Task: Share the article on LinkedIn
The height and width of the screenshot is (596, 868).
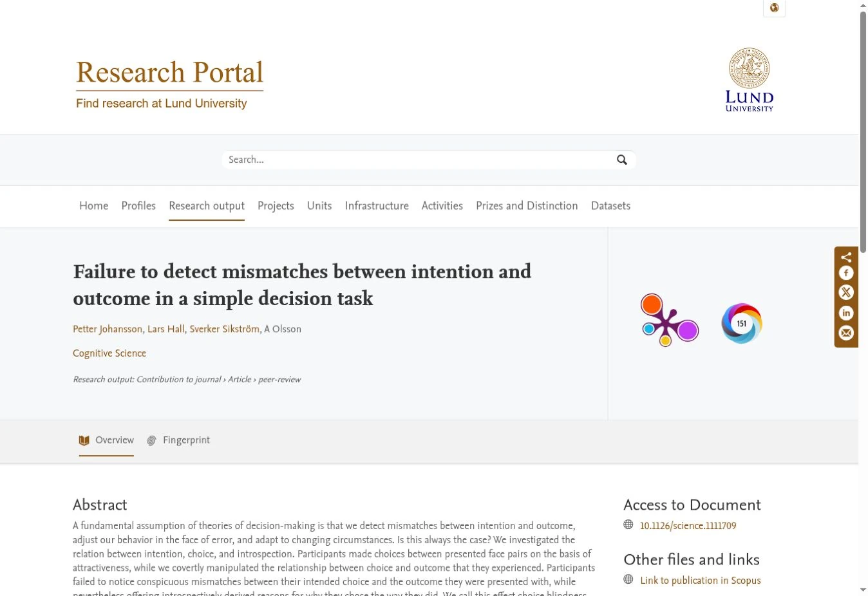Action: [846, 313]
